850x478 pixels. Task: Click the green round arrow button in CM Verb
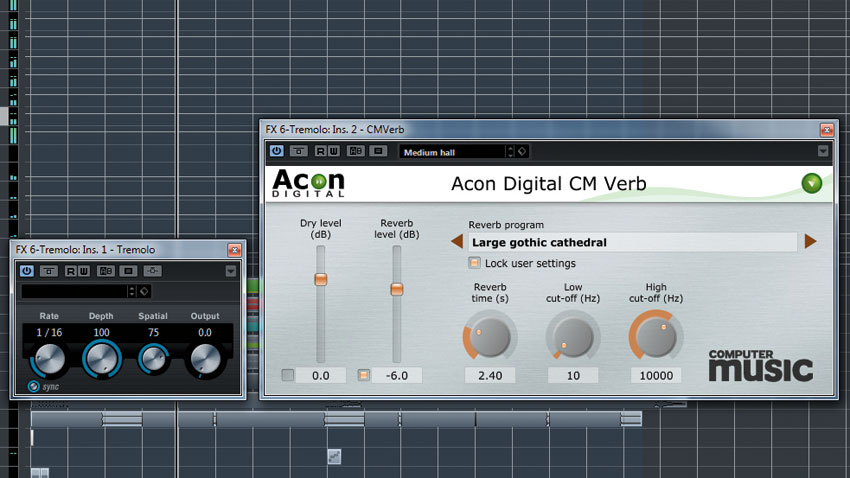click(812, 183)
